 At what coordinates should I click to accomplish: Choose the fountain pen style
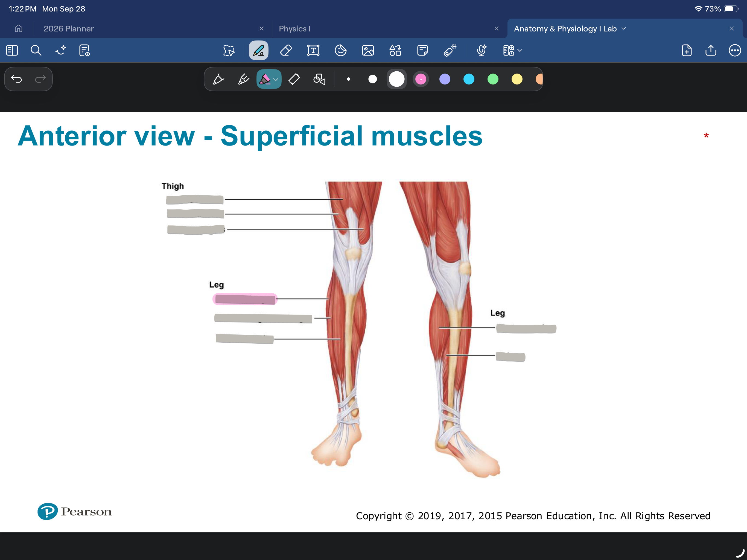[x=218, y=79]
